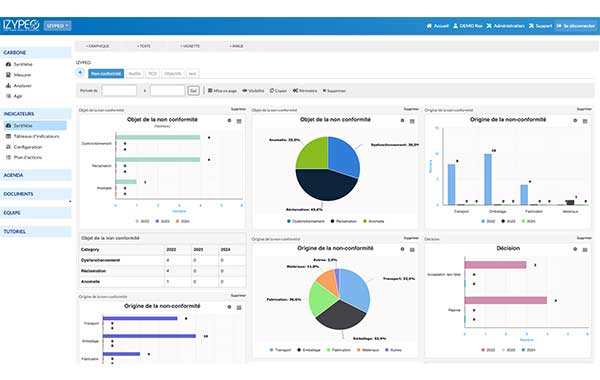Open Plan d'actions

[24, 157]
